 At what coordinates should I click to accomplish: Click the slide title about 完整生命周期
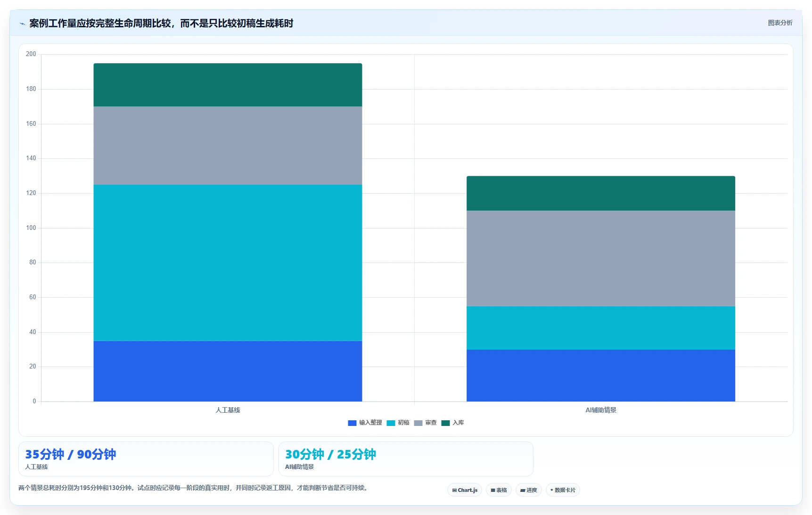click(x=161, y=24)
